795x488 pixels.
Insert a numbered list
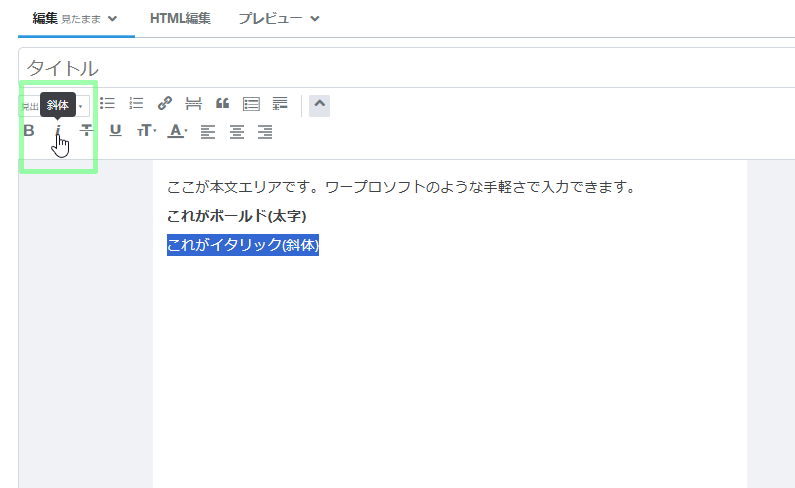coord(136,103)
